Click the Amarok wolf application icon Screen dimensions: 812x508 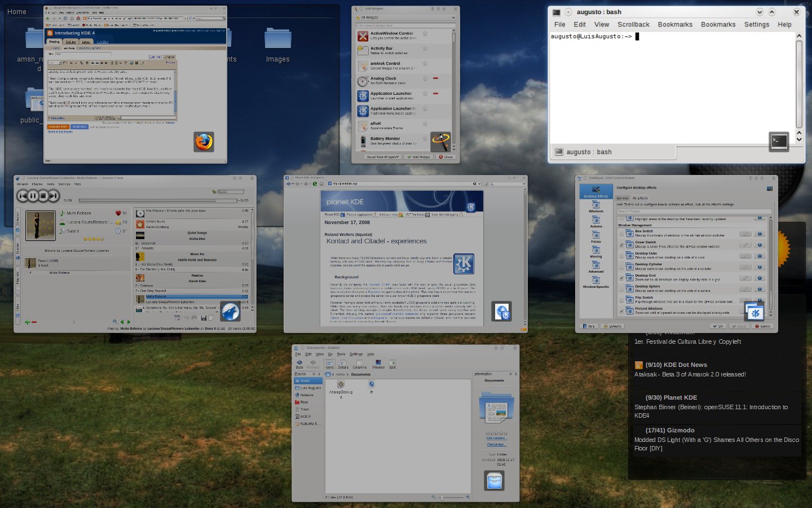click(230, 312)
